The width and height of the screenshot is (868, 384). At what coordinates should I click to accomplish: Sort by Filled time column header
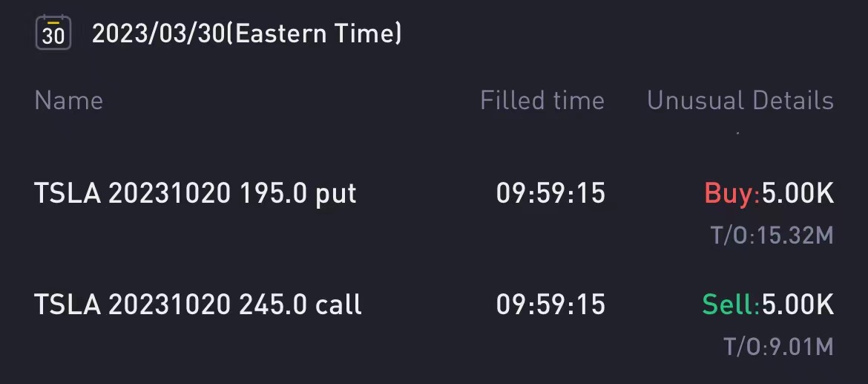tap(542, 101)
